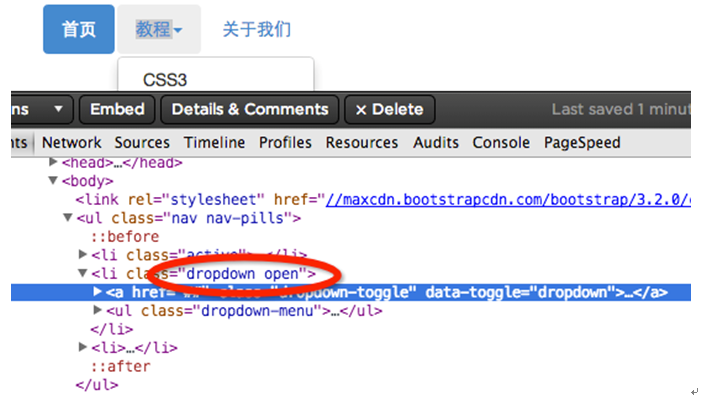
Task: Go to the Profiles tab
Action: coord(285,143)
